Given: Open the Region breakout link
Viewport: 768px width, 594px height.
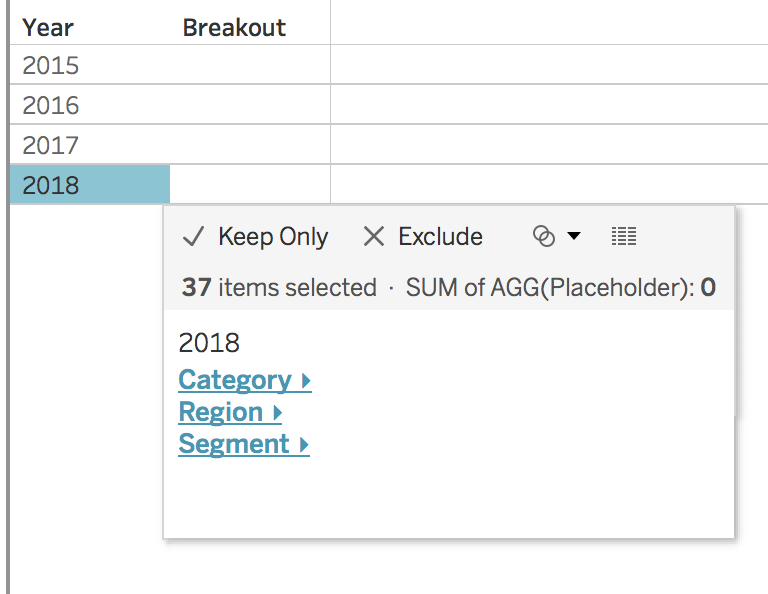Looking at the screenshot, I should tap(221, 412).
